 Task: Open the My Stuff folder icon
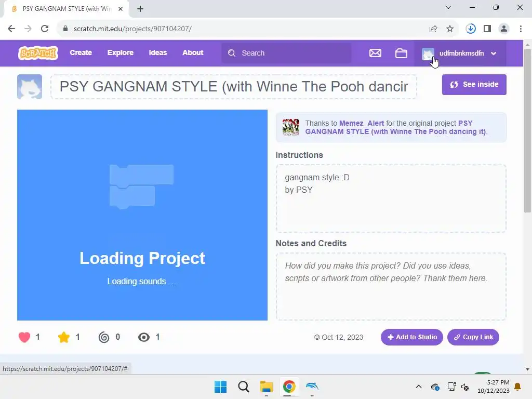[x=401, y=54]
